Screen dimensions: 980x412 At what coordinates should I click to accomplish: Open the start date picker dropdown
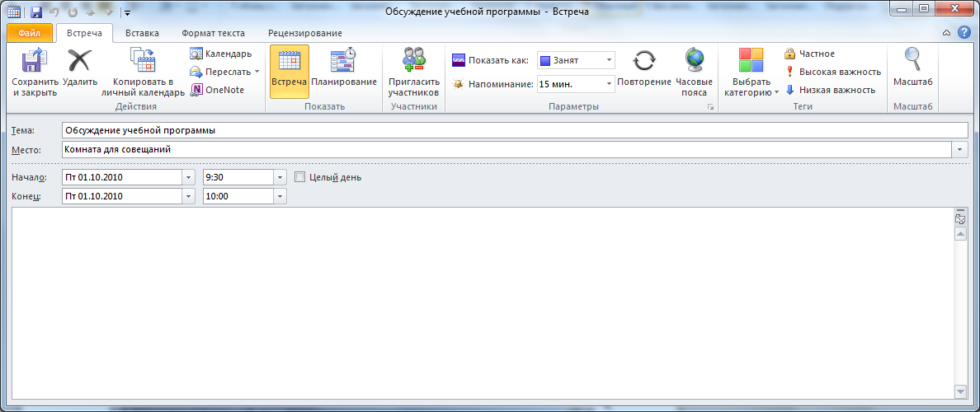(x=190, y=177)
